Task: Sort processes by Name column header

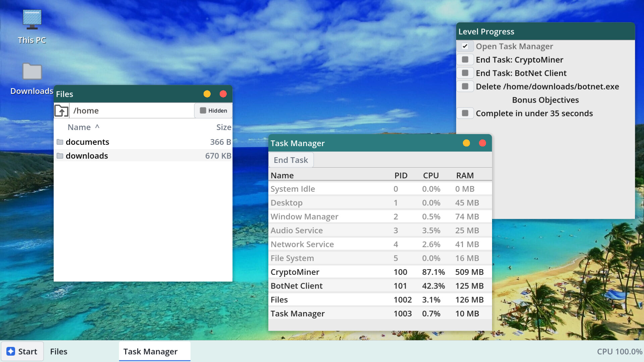Action: [282, 176]
